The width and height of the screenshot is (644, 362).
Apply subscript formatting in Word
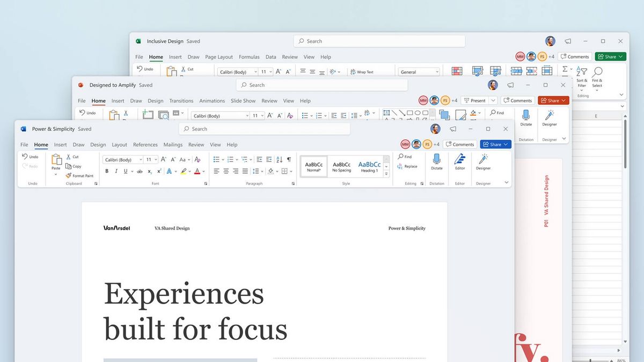pos(150,171)
